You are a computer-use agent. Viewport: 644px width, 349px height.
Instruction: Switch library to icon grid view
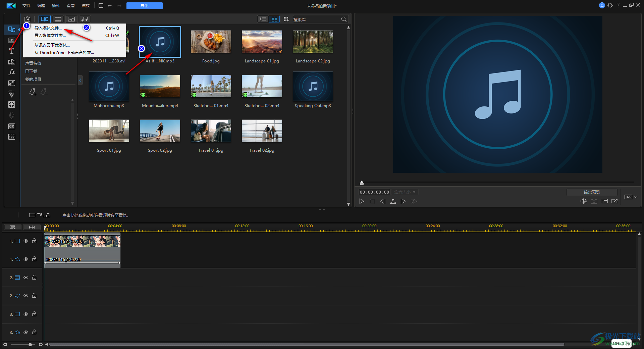click(274, 19)
